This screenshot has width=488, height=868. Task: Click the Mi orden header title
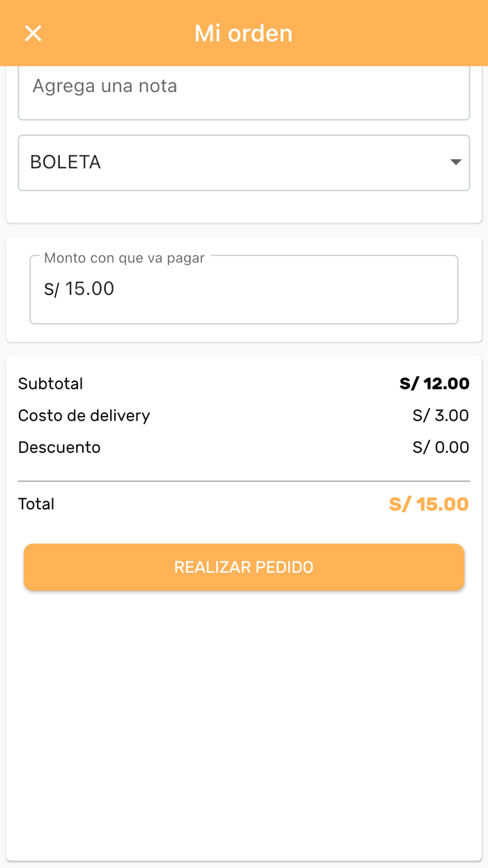243,33
